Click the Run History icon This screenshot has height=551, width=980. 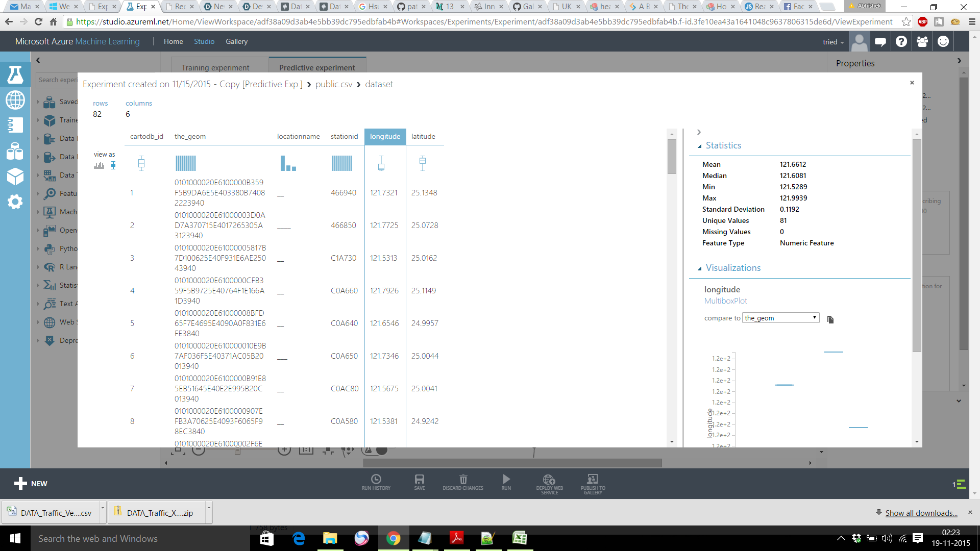click(x=376, y=482)
